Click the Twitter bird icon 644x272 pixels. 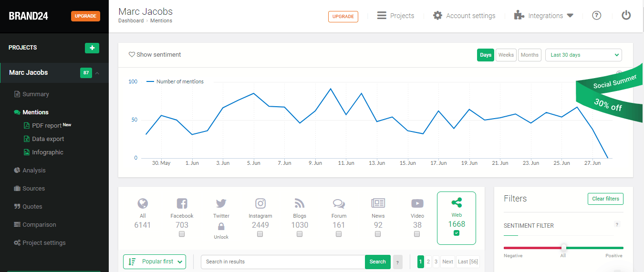click(x=221, y=204)
